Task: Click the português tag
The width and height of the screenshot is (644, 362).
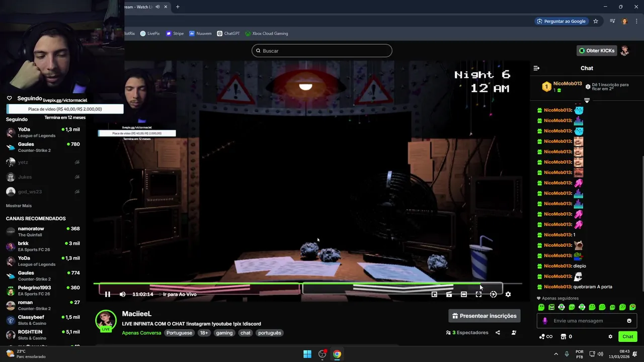Action: tap(270, 333)
